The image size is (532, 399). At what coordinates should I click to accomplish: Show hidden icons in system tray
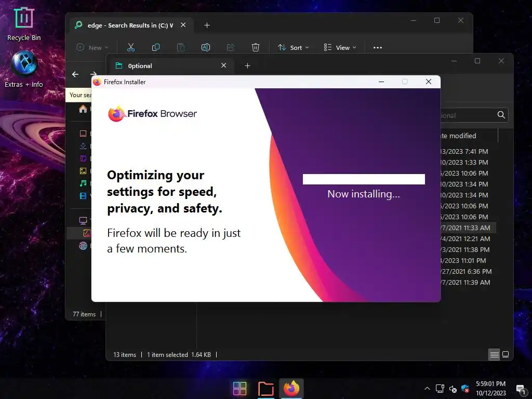427,389
